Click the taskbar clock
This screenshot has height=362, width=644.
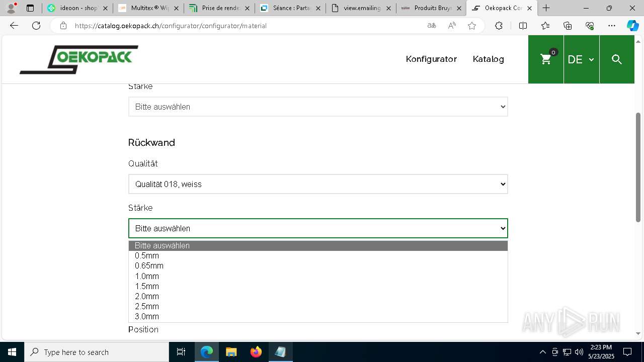(x=601, y=352)
